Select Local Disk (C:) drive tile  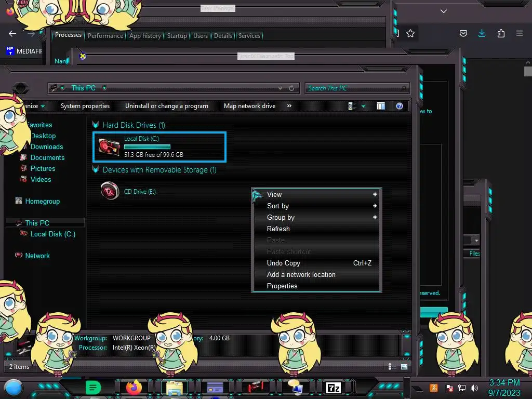tap(159, 147)
